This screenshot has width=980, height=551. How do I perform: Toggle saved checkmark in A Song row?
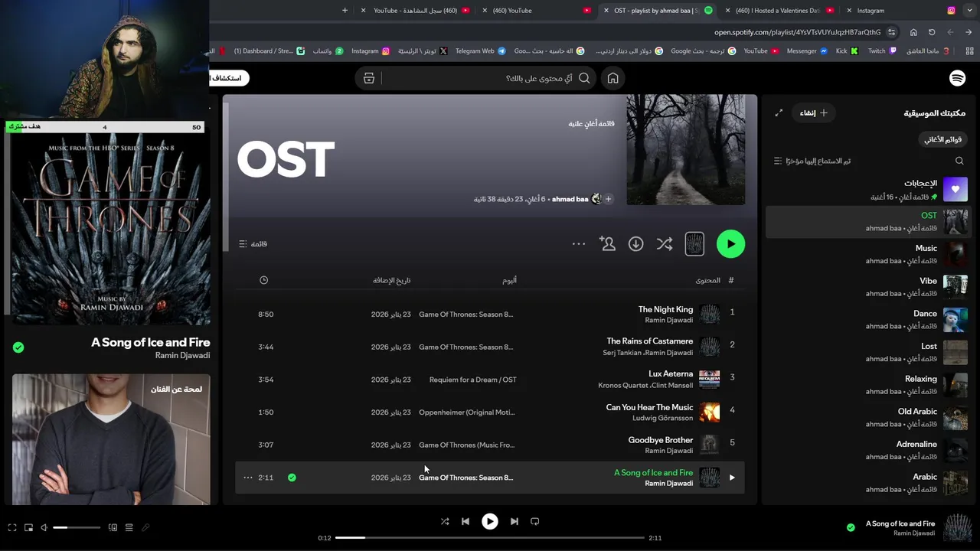click(292, 478)
